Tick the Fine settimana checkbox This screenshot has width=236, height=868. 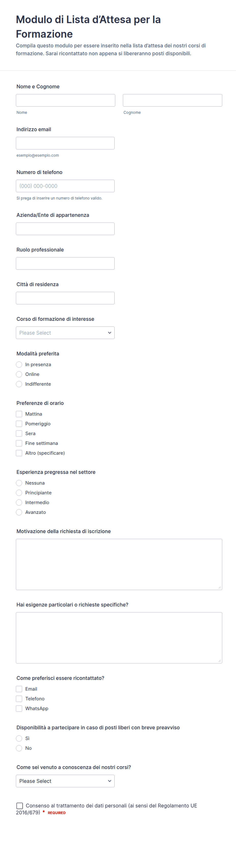click(19, 444)
